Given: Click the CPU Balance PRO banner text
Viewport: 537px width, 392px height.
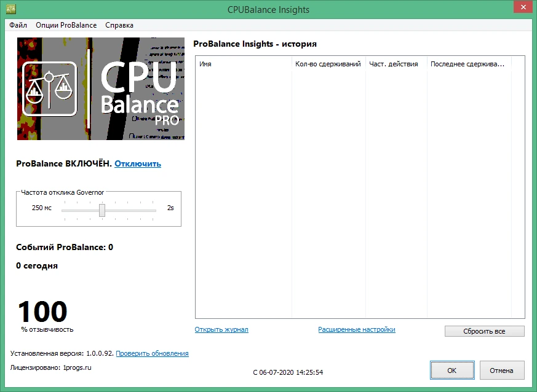Looking at the screenshot, I should point(140,92).
